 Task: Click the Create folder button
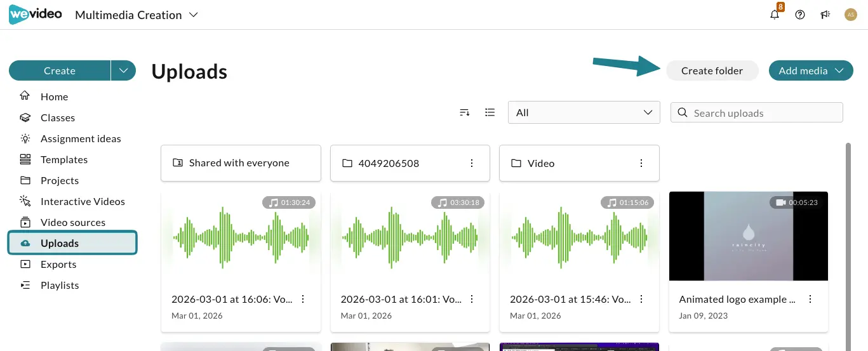point(712,70)
